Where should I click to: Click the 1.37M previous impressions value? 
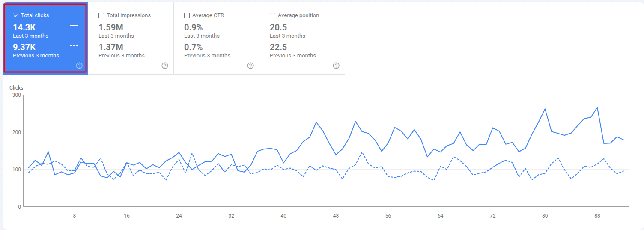[111, 47]
